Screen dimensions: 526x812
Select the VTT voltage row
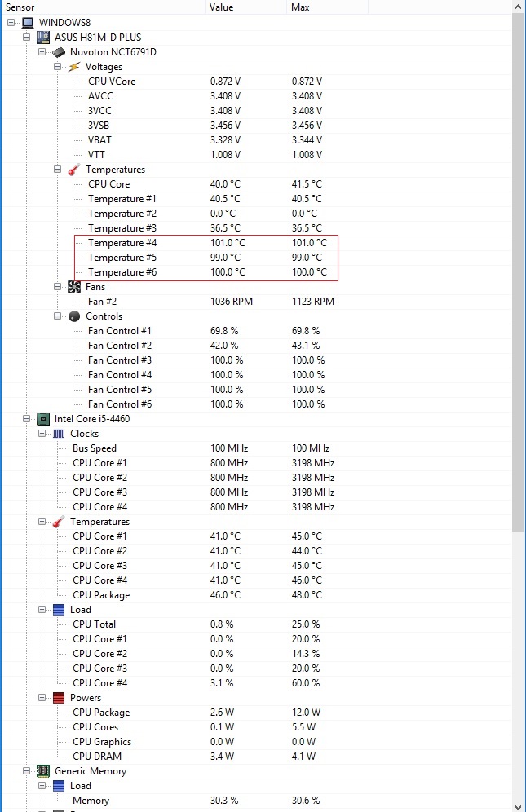pos(256,155)
